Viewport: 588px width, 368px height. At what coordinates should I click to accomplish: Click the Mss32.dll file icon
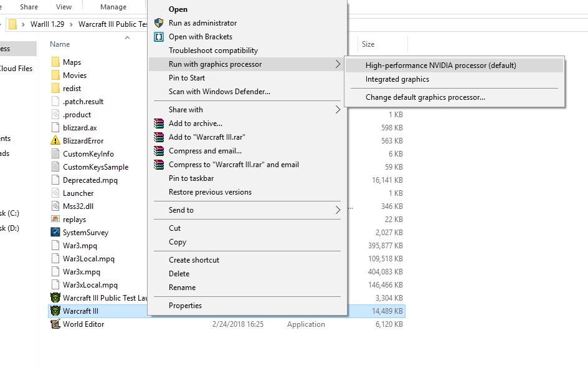coord(55,206)
